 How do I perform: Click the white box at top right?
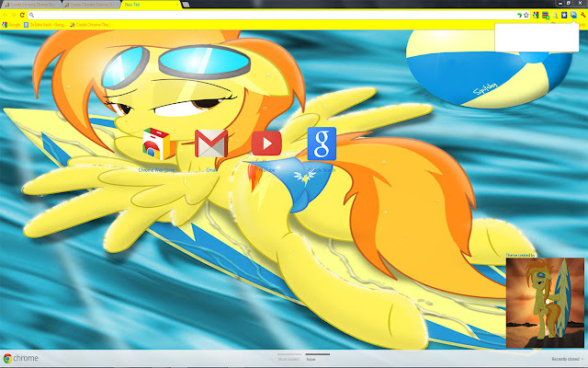click(538, 37)
